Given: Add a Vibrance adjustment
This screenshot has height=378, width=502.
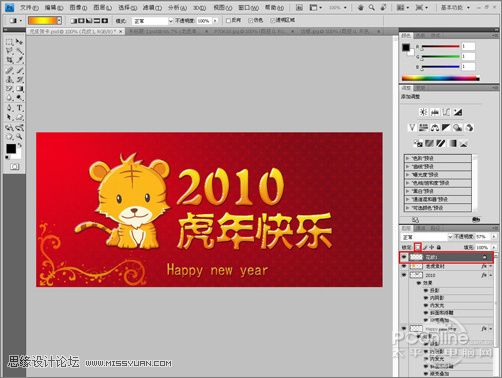Looking at the screenshot, I should pos(412,127).
